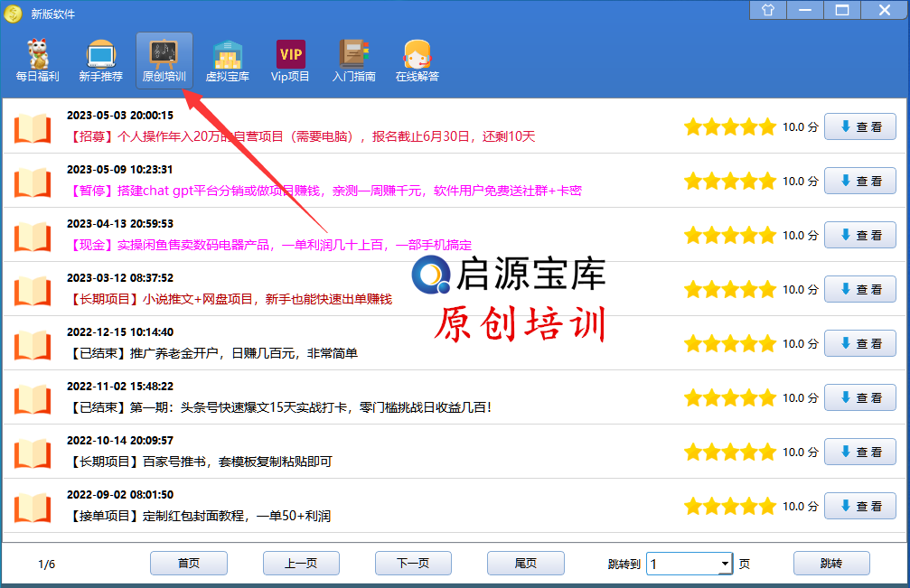Click star rating of the 招募 entry
This screenshot has width=910, height=588.
(x=730, y=126)
